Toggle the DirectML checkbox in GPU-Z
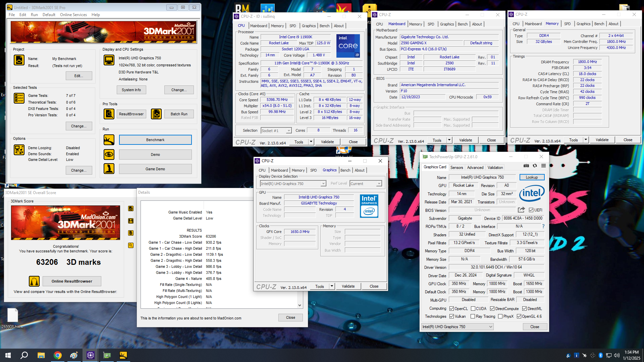The image size is (644, 362). click(524, 309)
